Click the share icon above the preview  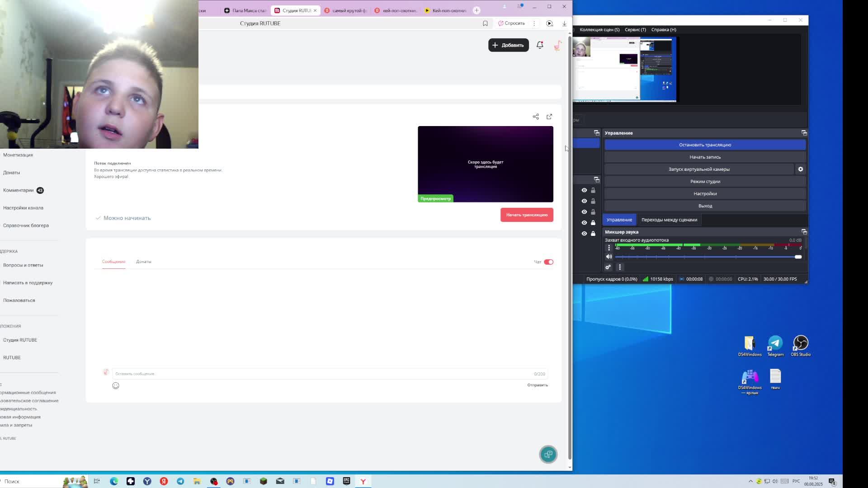pos(536,117)
